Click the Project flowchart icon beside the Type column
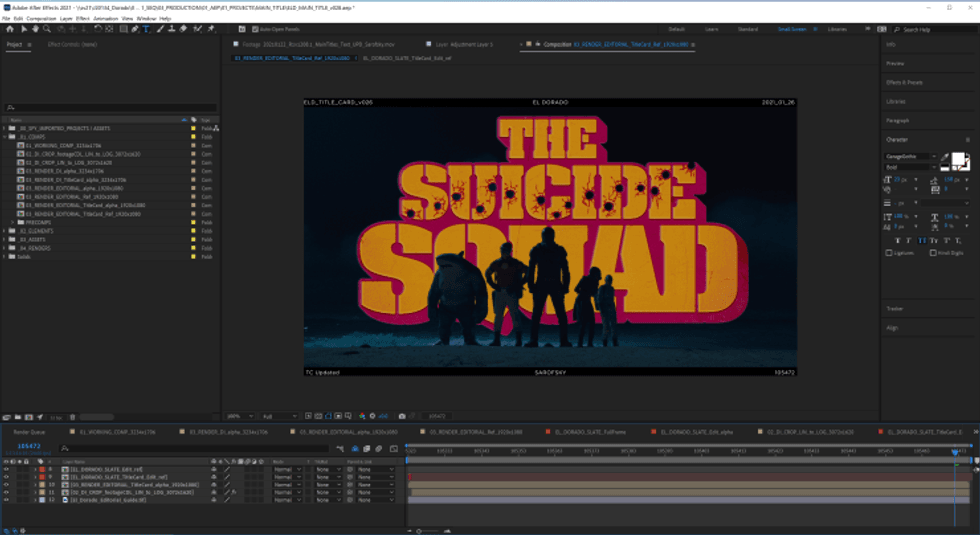The image size is (980, 535). (216, 128)
